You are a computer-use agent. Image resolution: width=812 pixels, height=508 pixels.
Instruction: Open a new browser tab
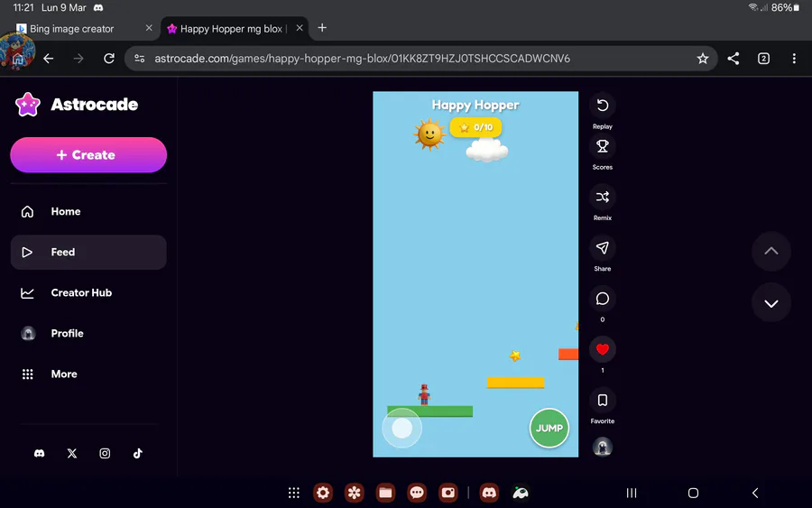322,28
